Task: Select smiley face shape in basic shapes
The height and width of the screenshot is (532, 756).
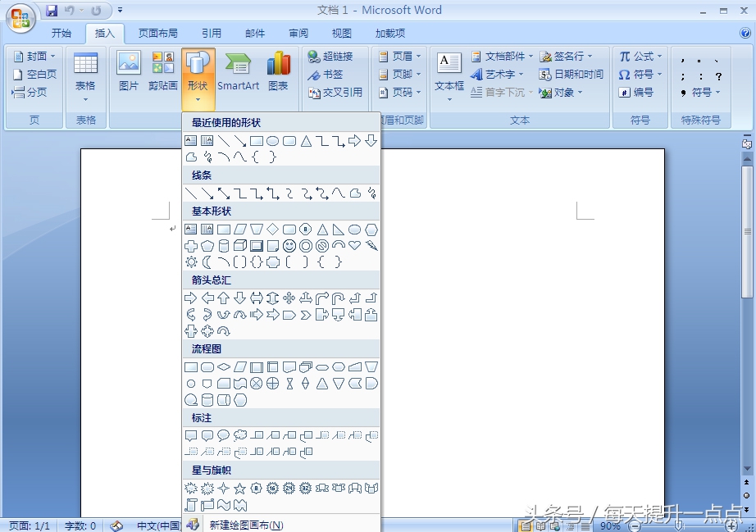Action: pyautogui.click(x=289, y=246)
